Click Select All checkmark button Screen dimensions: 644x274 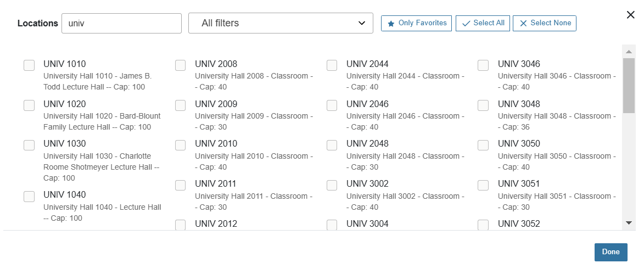[x=483, y=23]
